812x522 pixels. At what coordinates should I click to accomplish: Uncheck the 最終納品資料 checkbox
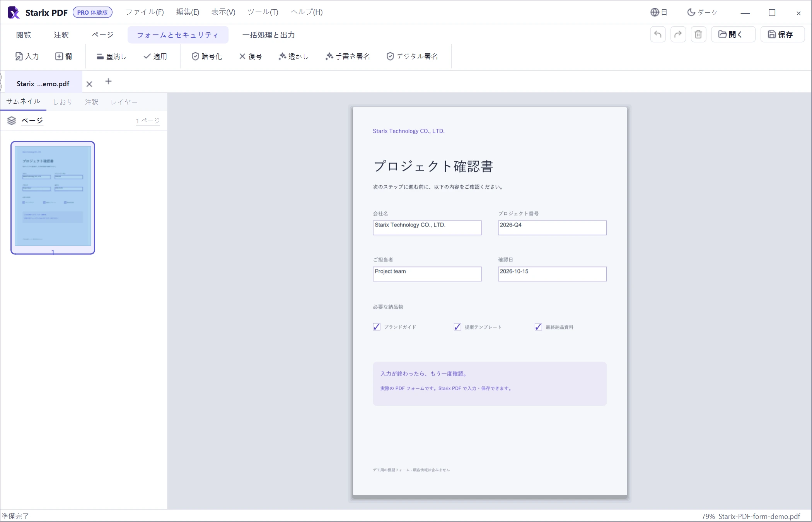coord(538,327)
